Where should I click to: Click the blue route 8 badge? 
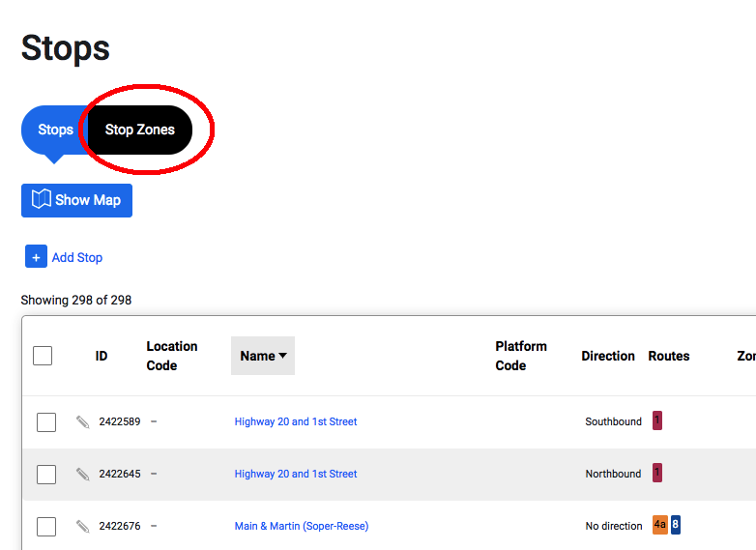click(x=676, y=525)
